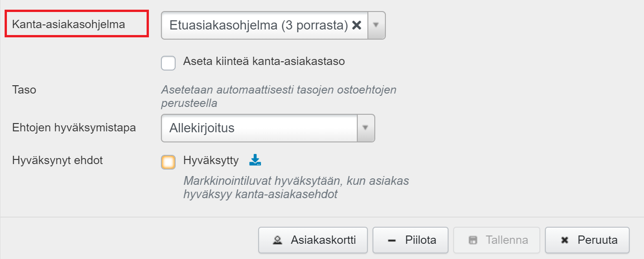Viewport: 644px width, 259px height.
Task: Click the floppy disk icon on Tallenna
Action: [x=473, y=240]
